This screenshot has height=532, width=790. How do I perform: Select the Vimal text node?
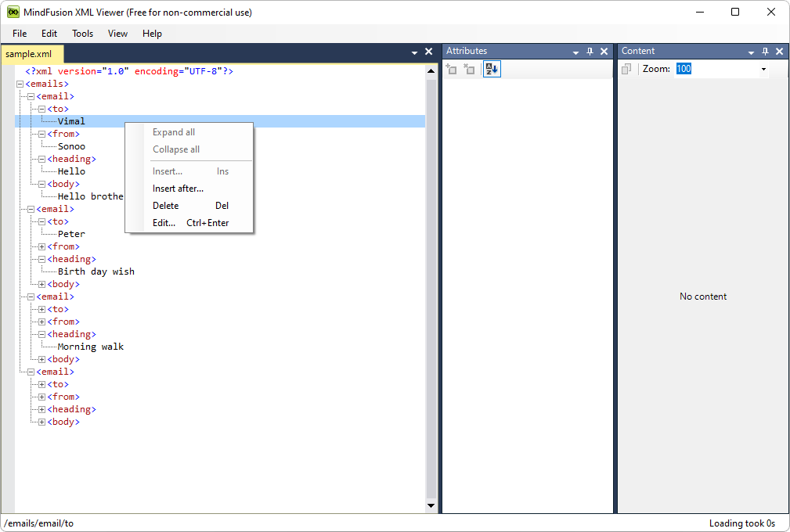pyautogui.click(x=71, y=121)
